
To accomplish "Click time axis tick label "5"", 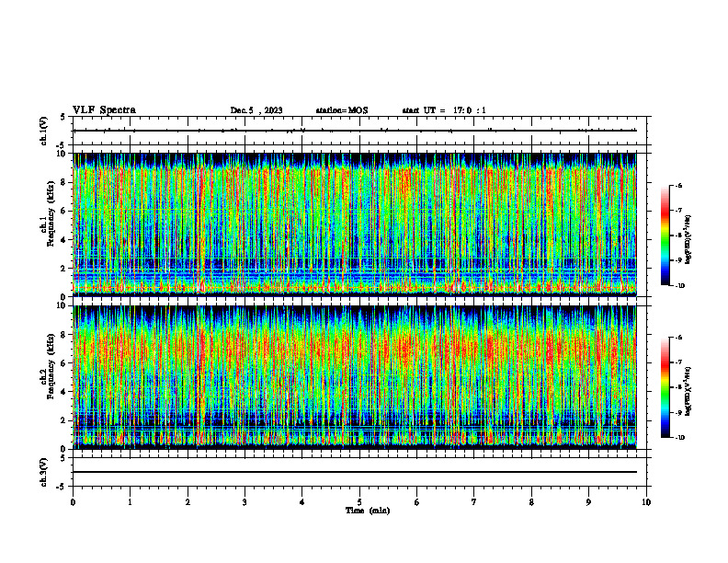I will point(359,502).
